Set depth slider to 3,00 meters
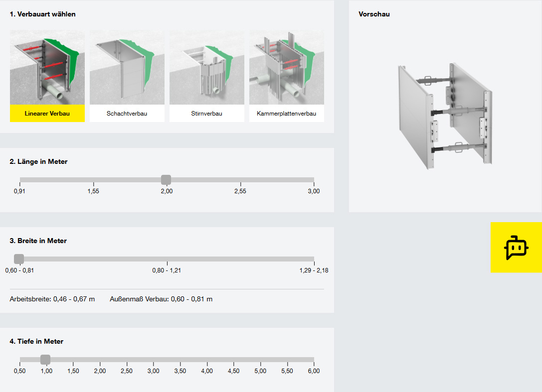Image resolution: width=542 pixels, height=392 pixels. pos(154,360)
